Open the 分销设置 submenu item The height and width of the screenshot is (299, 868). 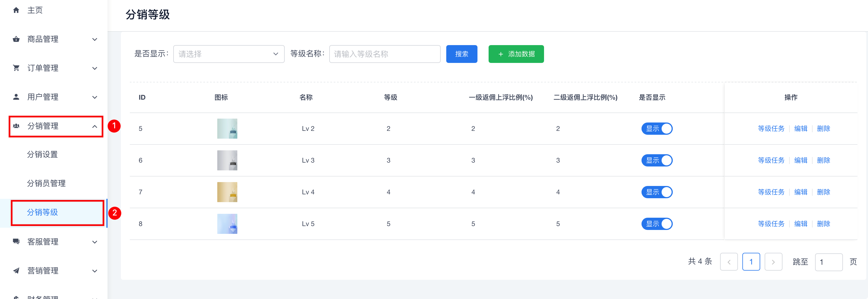[42, 155]
